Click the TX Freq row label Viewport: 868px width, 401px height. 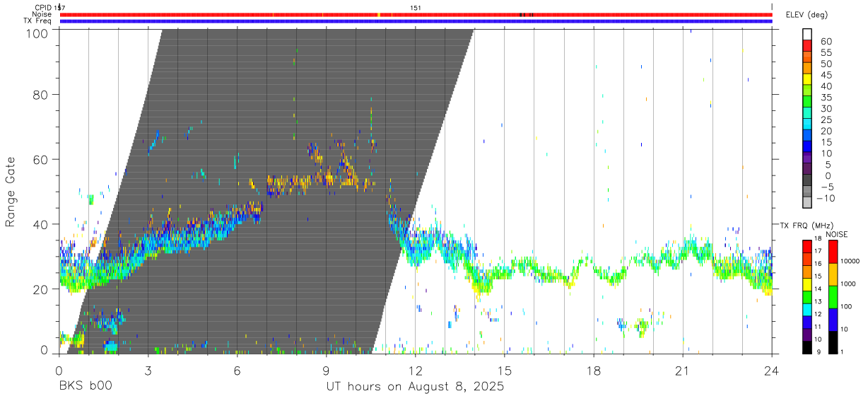38,21
